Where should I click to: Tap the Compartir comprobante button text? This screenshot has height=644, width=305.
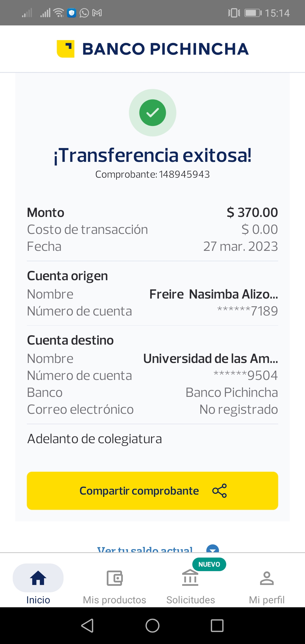coord(139,491)
